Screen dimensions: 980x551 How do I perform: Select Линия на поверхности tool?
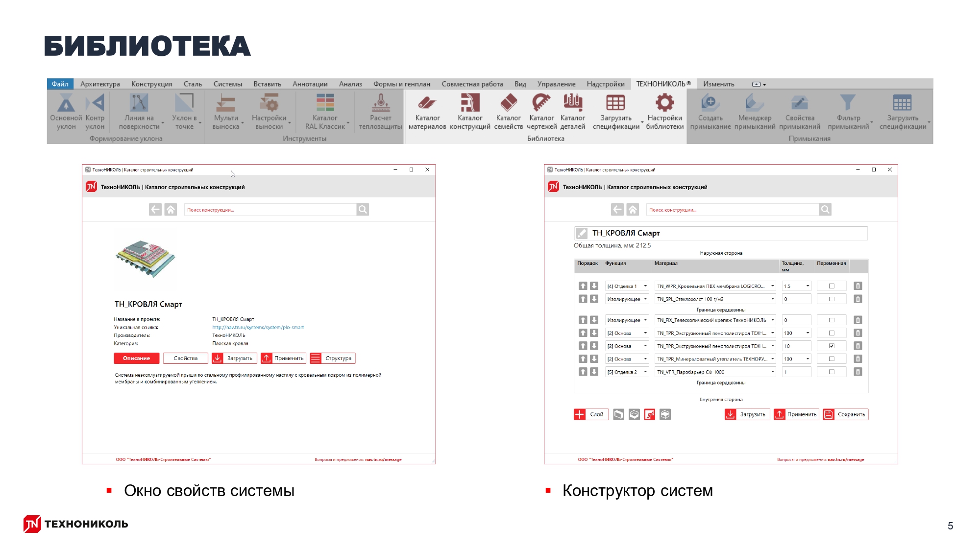139,112
